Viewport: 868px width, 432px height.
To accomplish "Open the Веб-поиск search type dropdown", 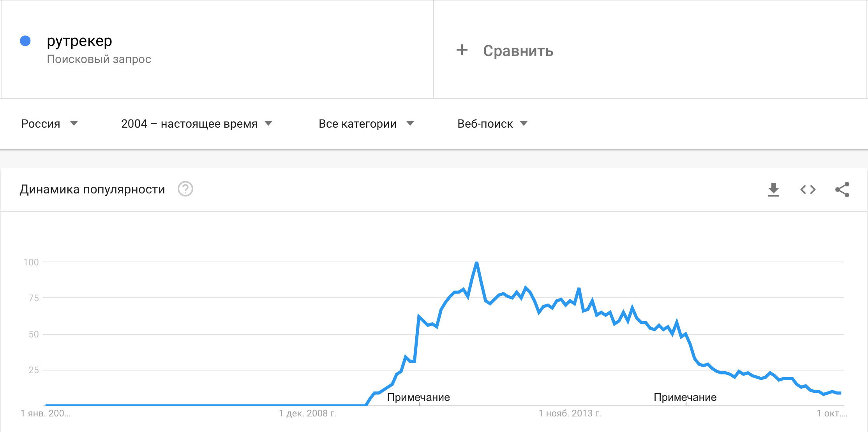I will 492,124.
